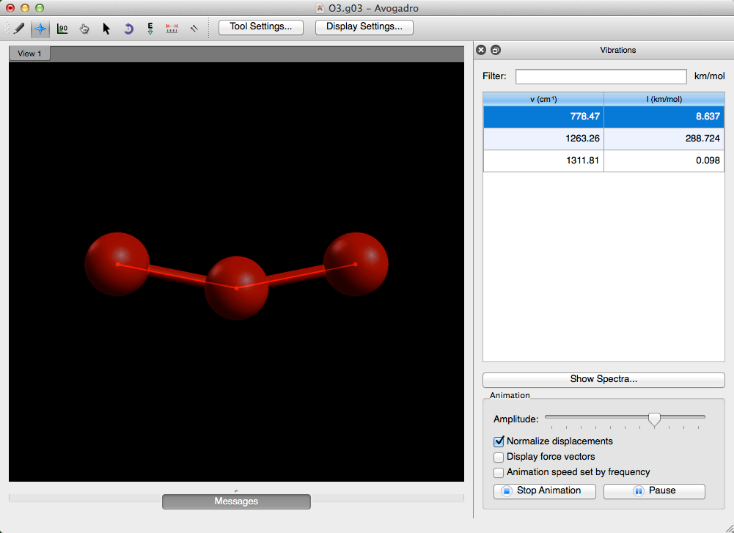Click Show Spectra button

[x=603, y=380]
